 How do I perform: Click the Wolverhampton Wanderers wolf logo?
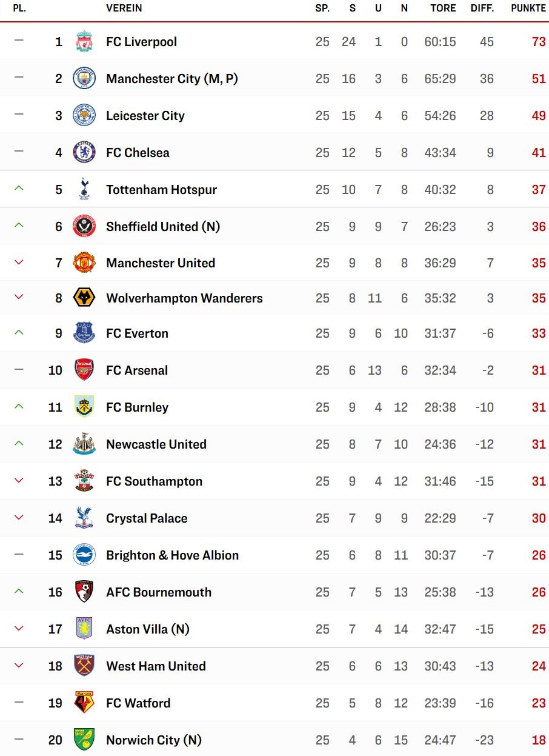(84, 298)
